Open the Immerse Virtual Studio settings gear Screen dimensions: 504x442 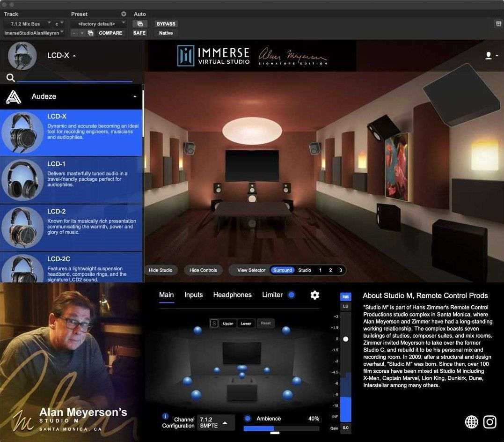click(x=314, y=295)
